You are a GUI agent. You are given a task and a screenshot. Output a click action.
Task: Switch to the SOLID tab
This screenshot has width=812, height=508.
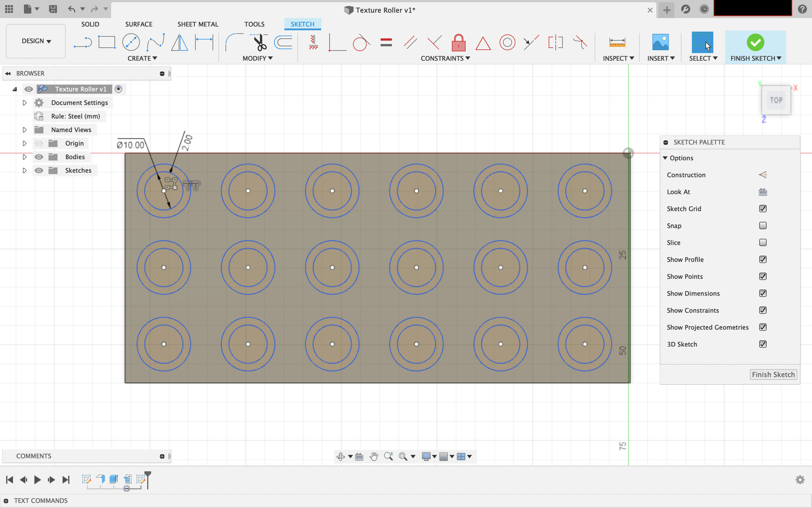[90, 24]
